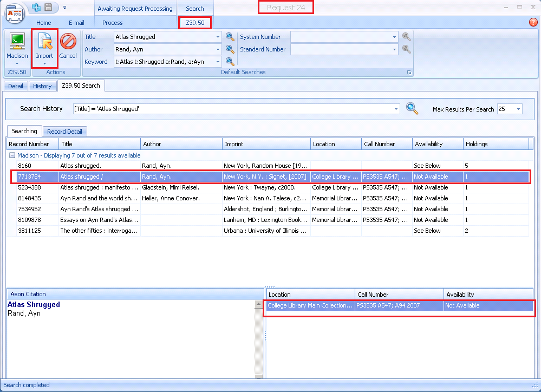
Task: Open the Max Results Per Search dropdown
Action: point(518,109)
